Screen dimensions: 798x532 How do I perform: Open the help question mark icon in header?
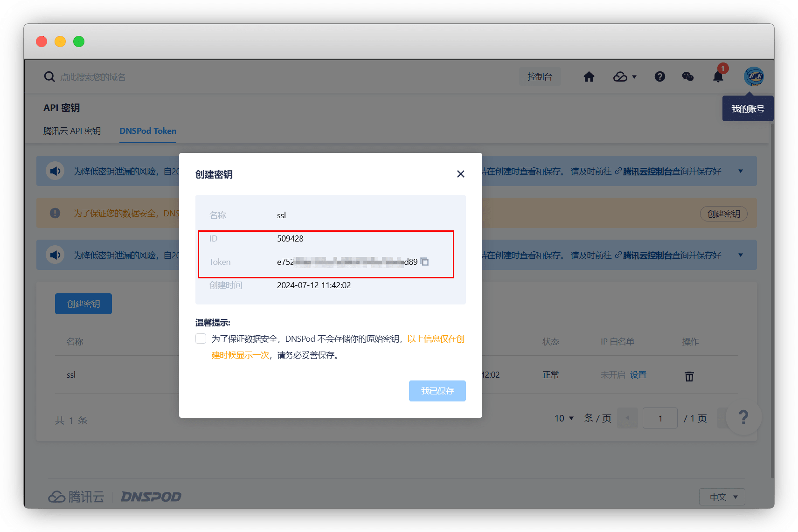659,77
